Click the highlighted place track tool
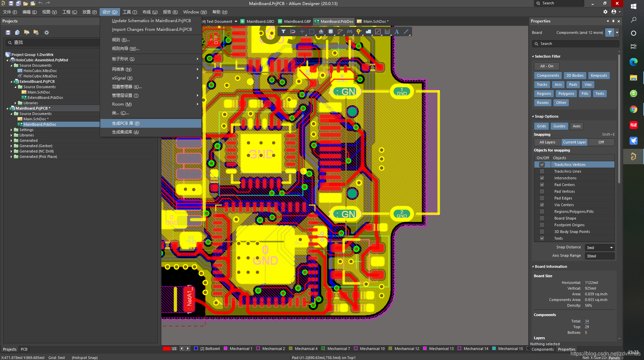Viewport: 644px width, 360px height. click(x=378, y=32)
